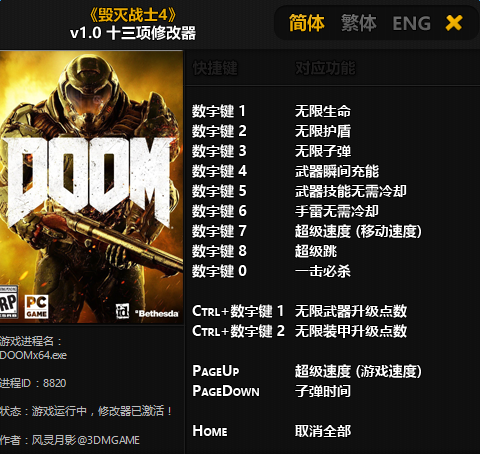Switch language to 简体
This screenshot has width=480, height=454.
(306, 23)
